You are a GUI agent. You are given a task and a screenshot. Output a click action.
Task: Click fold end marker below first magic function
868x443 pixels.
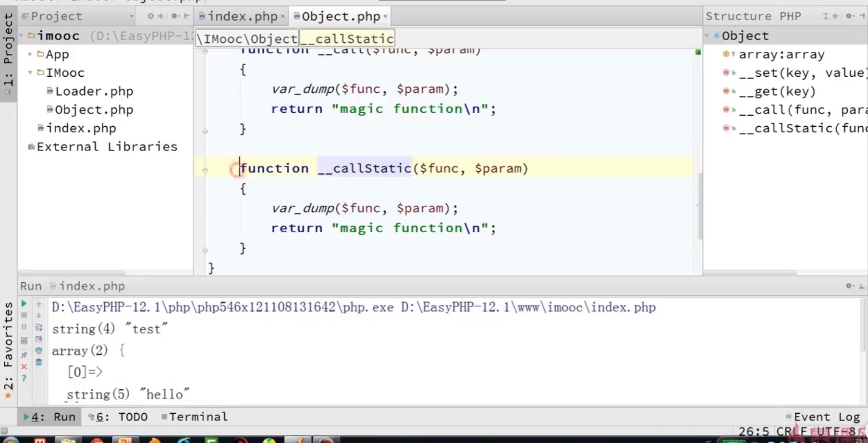[x=205, y=131]
